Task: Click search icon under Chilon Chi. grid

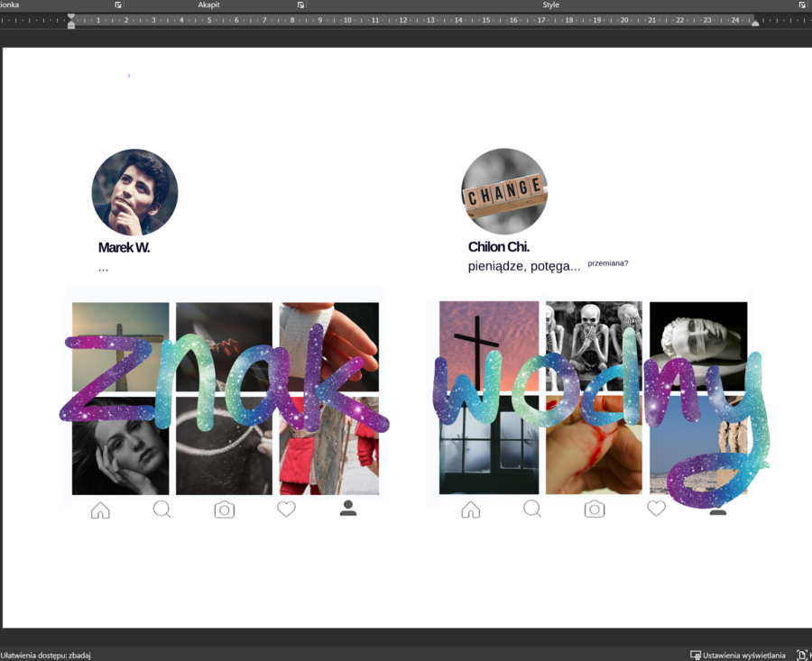Action: point(532,510)
